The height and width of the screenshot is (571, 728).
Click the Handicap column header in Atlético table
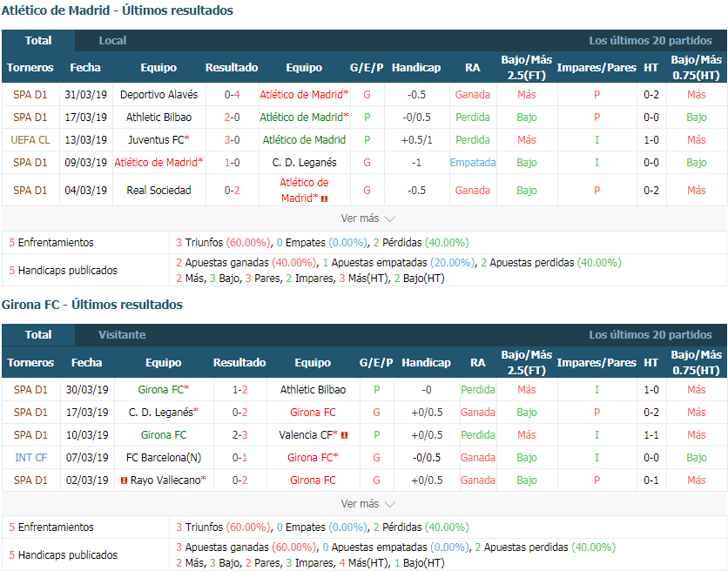tap(416, 68)
